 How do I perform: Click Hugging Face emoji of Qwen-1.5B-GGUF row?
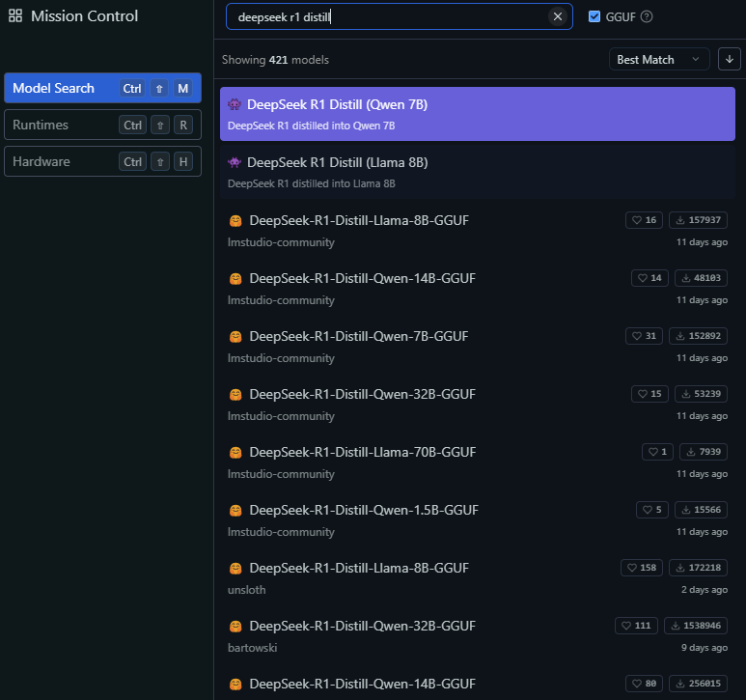pos(235,511)
